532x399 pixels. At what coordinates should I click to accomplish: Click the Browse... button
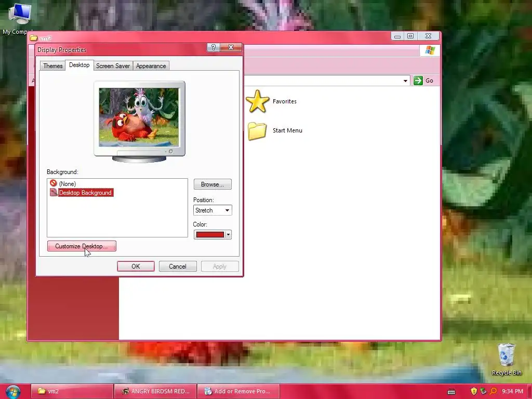pos(212,184)
